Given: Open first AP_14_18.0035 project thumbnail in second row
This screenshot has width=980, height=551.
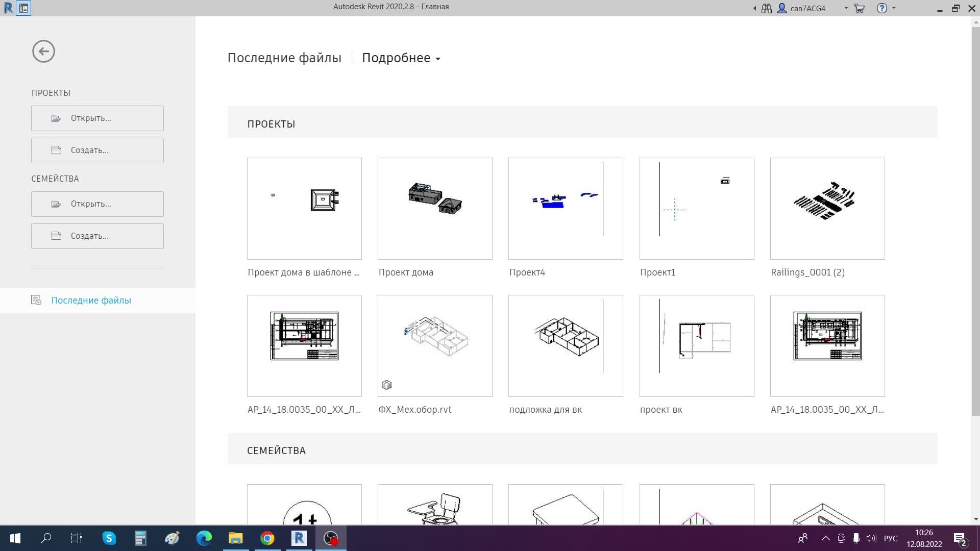Looking at the screenshot, I should (304, 345).
